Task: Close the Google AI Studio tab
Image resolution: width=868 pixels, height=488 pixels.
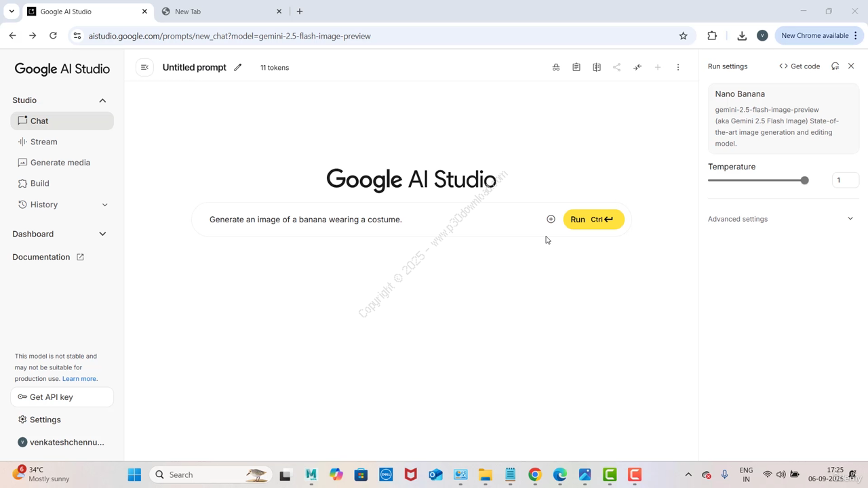Action: click(145, 12)
